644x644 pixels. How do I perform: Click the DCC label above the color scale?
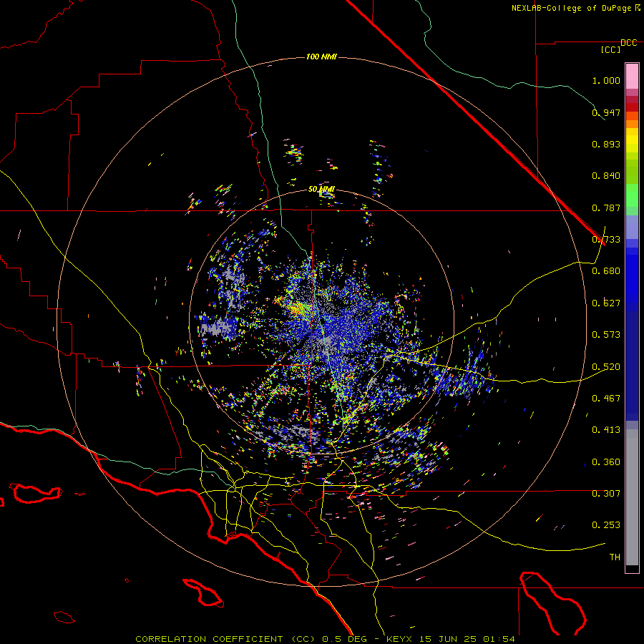pos(628,43)
